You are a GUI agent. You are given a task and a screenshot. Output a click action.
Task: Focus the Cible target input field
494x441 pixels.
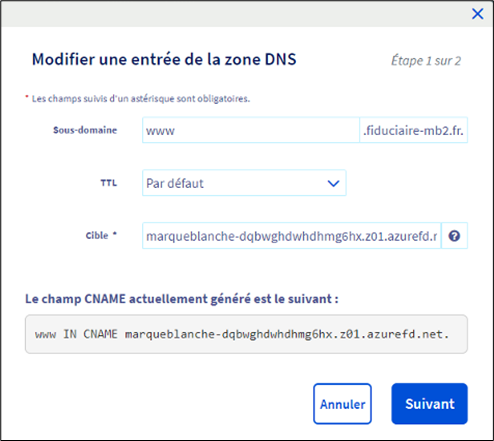point(292,236)
